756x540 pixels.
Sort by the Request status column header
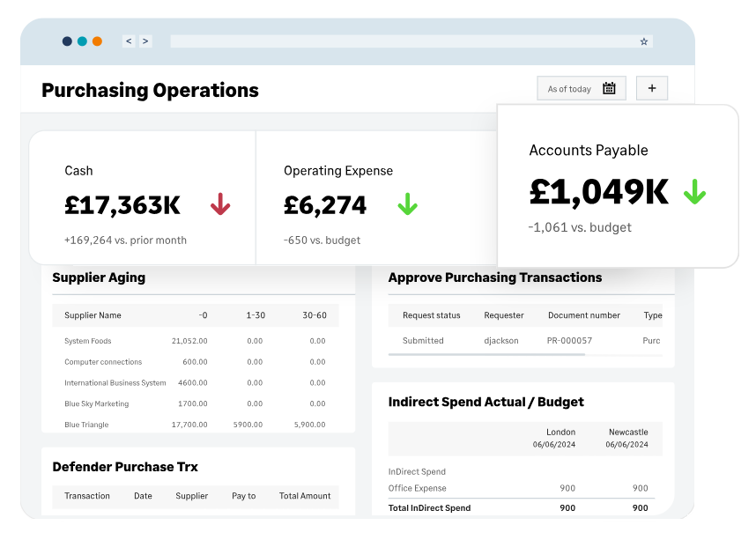coord(431,315)
